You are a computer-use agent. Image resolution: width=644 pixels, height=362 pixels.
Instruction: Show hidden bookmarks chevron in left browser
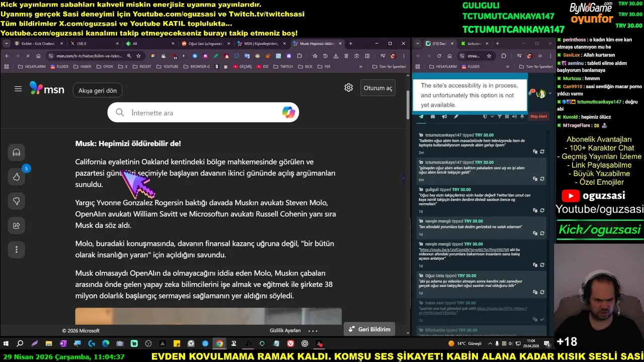coord(360,66)
